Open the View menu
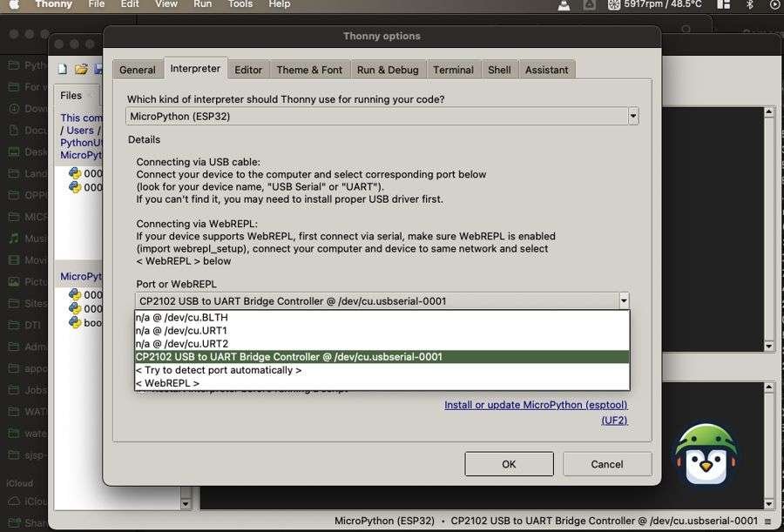Viewport: 784px width, 532px height. [x=166, y=4]
